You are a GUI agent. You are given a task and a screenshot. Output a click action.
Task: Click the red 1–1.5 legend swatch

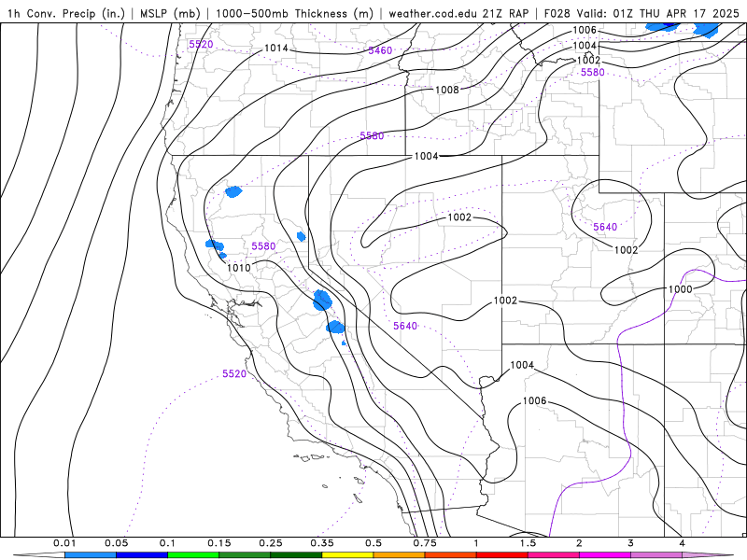tap(502, 555)
